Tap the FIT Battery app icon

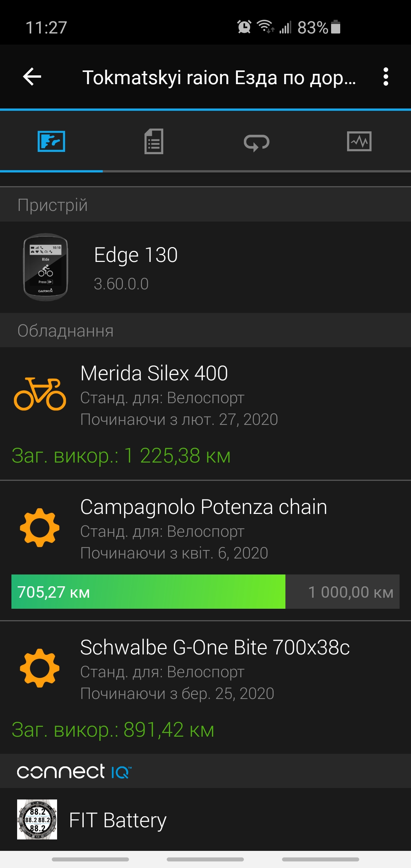tap(37, 819)
